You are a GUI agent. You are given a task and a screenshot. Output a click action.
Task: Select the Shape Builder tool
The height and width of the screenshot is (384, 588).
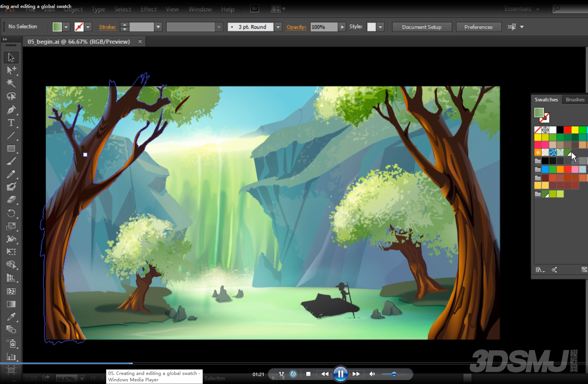click(11, 265)
